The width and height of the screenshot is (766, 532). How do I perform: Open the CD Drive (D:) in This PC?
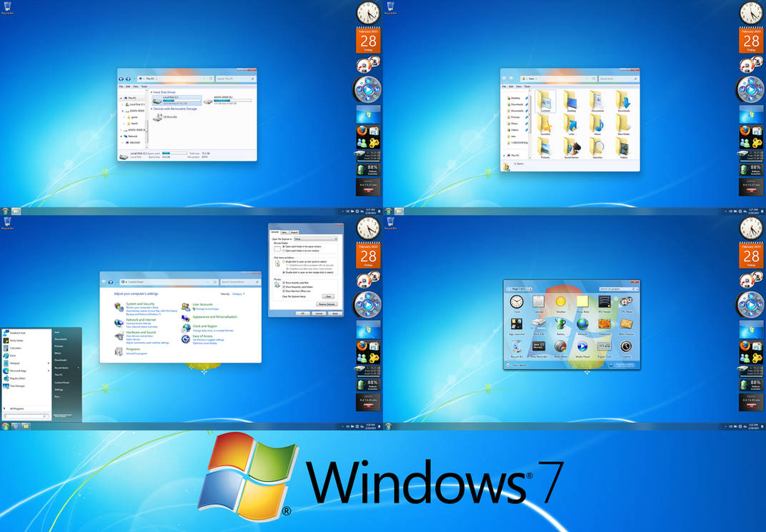164,117
